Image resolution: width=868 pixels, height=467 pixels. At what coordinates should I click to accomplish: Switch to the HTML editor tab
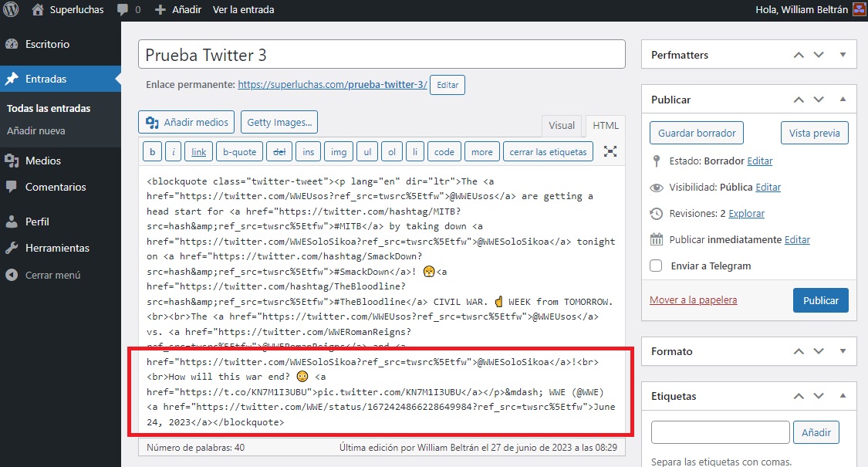606,126
